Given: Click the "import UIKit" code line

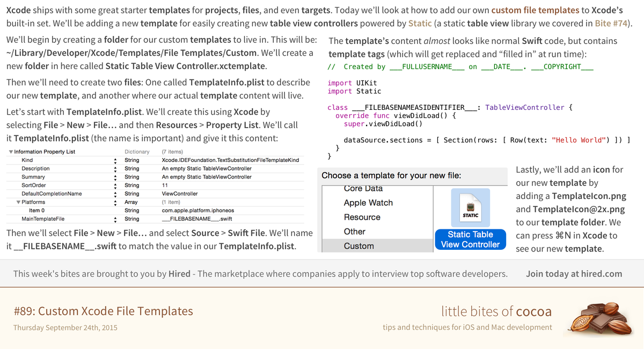Looking at the screenshot, I should tap(352, 83).
